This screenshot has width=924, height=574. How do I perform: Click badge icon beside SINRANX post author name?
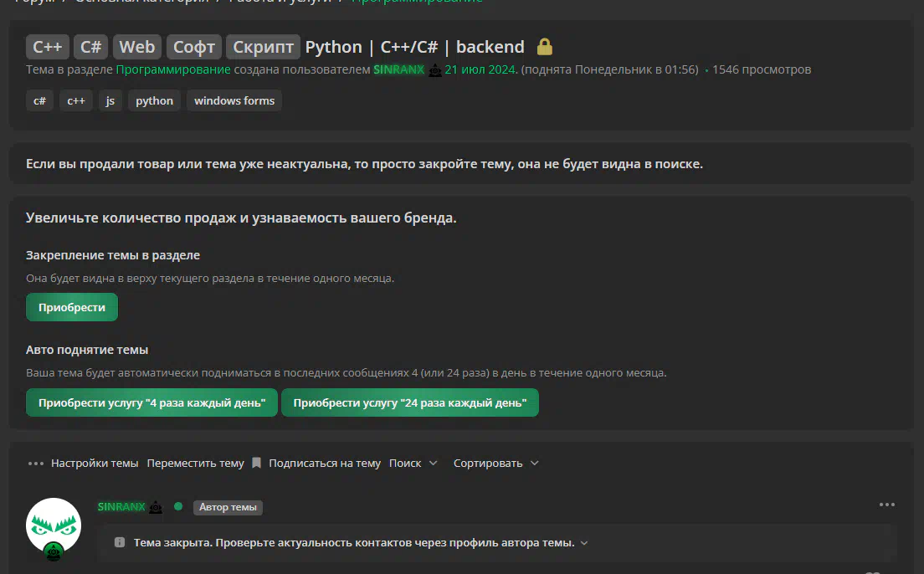point(156,507)
